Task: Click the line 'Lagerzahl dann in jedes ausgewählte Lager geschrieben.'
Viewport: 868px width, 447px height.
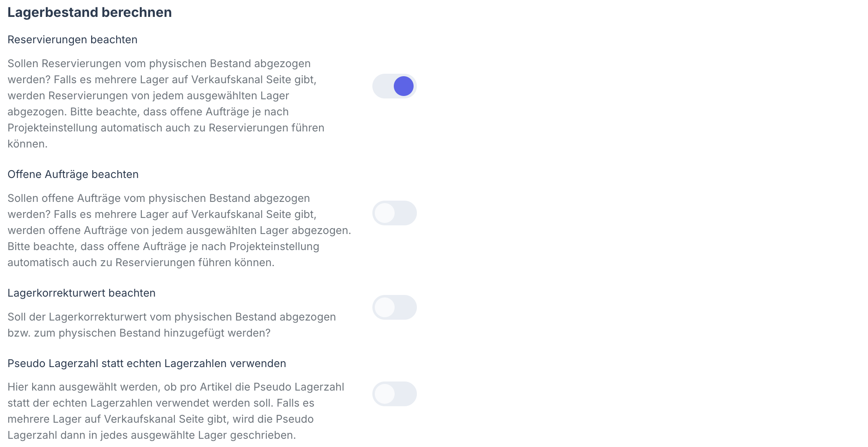Action: click(x=152, y=435)
